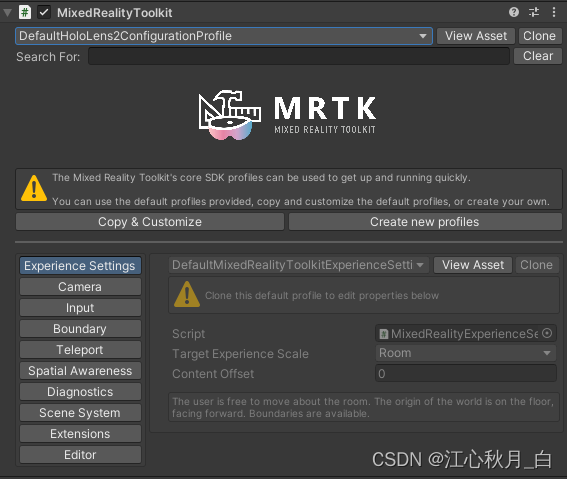Open the Input settings tab

point(80,308)
